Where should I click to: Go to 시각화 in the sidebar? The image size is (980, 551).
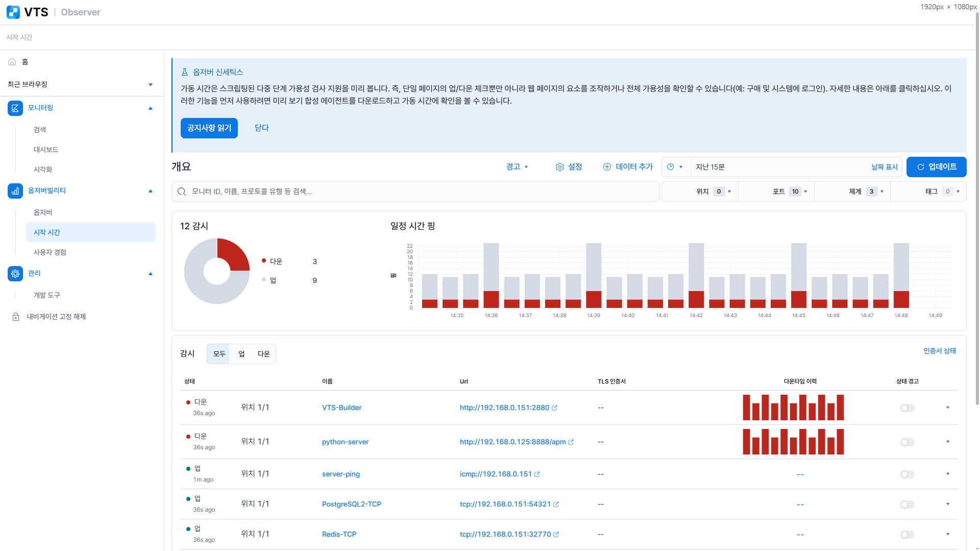pyautogui.click(x=43, y=170)
